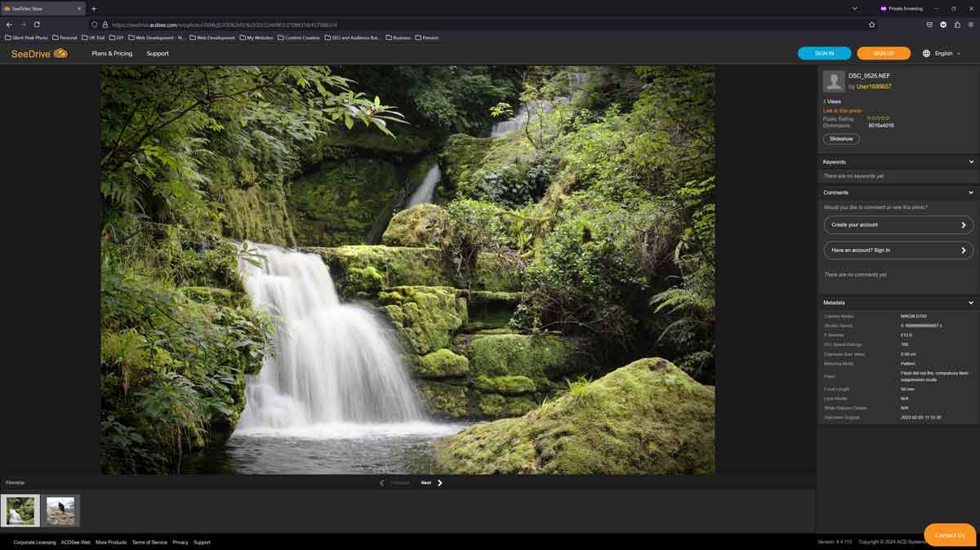Open the Firefox account icon

coord(944,24)
